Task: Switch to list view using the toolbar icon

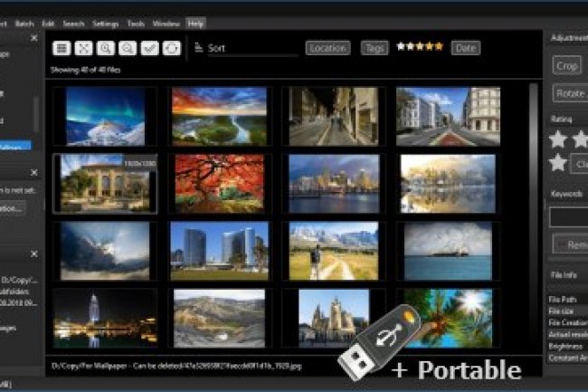Action: [62, 48]
